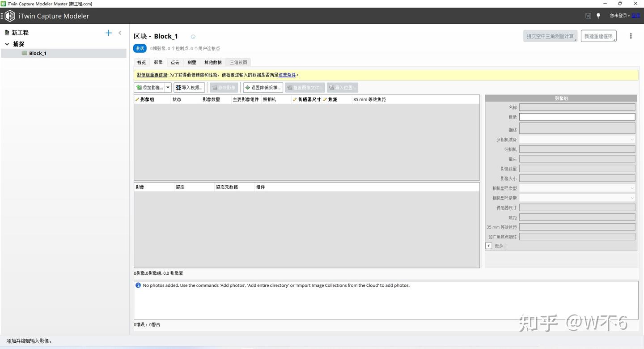
Task: Open the lightbulb tips icon
Action: click(x=598, y=16)
